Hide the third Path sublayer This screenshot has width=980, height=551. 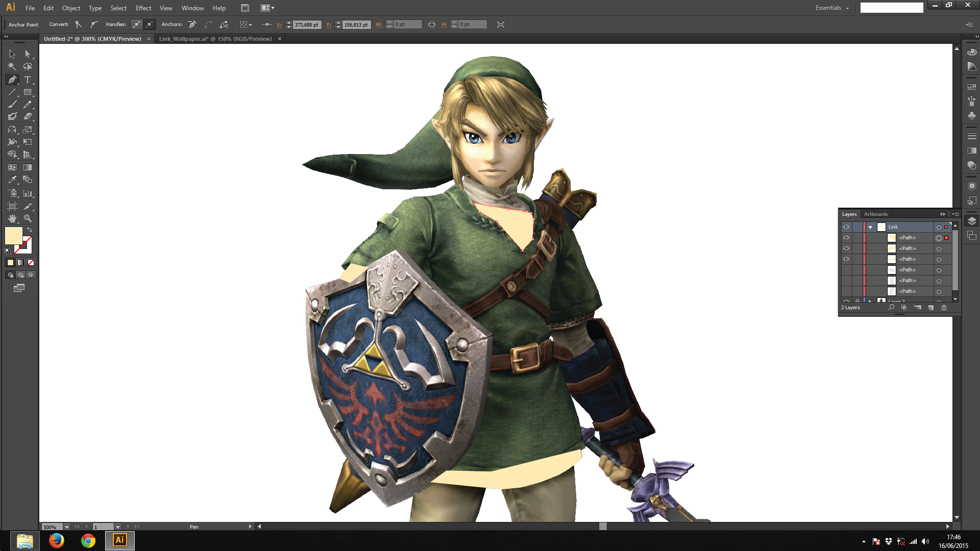point(846,259)
